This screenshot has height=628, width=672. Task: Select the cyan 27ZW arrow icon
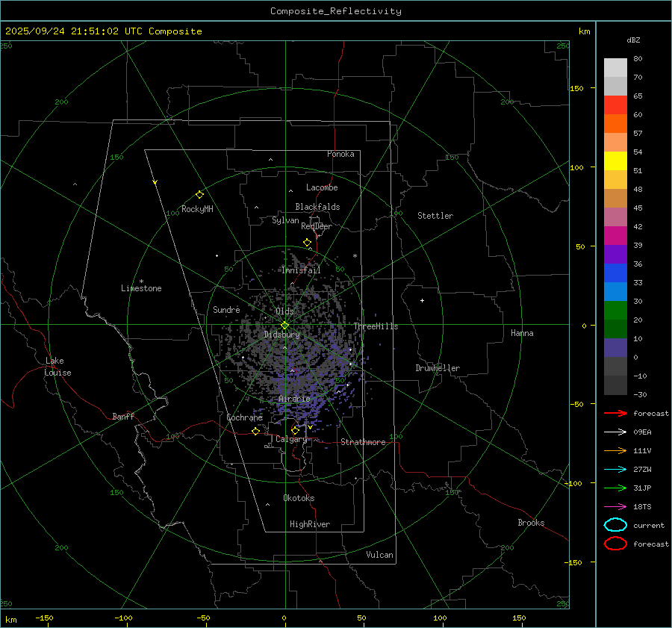(x=615, y=469)
